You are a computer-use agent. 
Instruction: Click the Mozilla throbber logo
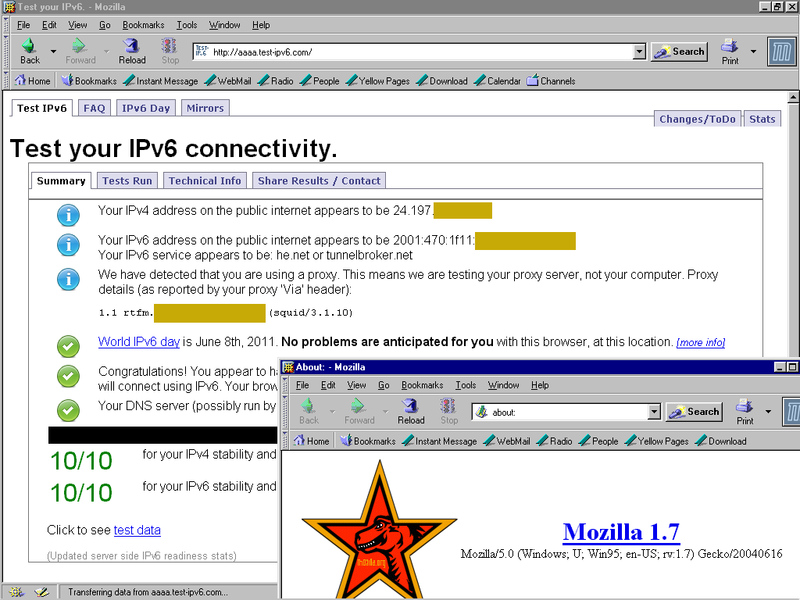pyautogui.click(x=781, y=51)
